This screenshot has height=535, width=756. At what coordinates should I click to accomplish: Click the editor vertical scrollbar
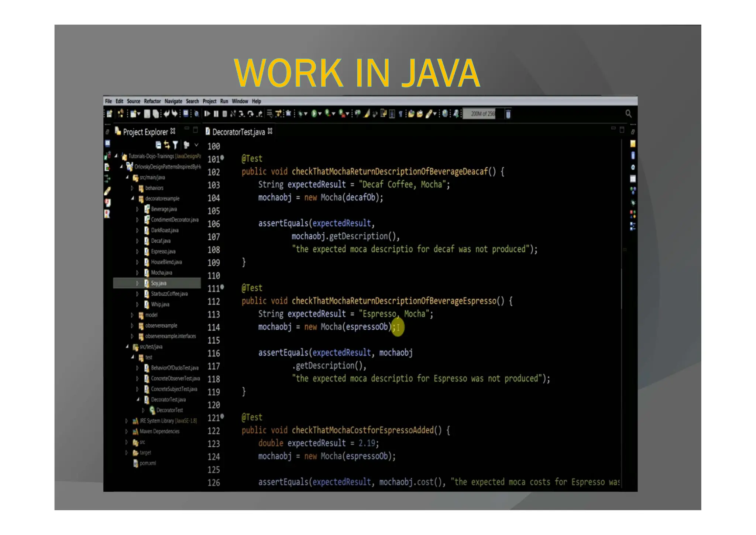pos(622,288)
